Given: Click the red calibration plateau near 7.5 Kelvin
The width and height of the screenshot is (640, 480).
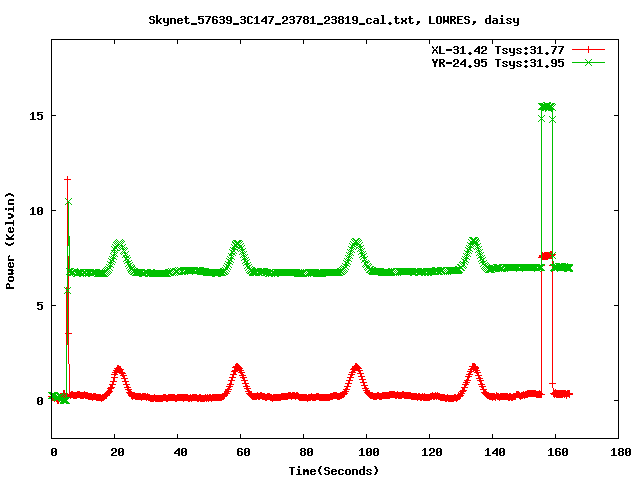Looking at the screenshot, I should point(547,256).
